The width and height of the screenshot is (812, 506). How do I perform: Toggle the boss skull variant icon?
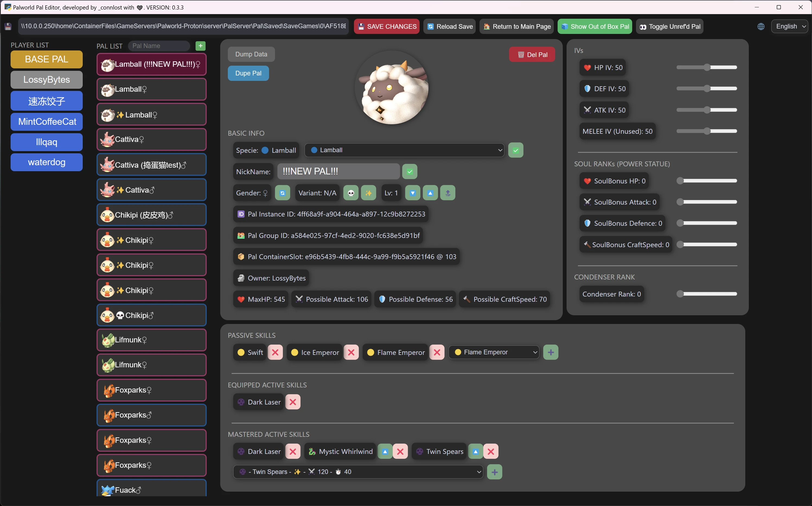[x=351, y=193]
